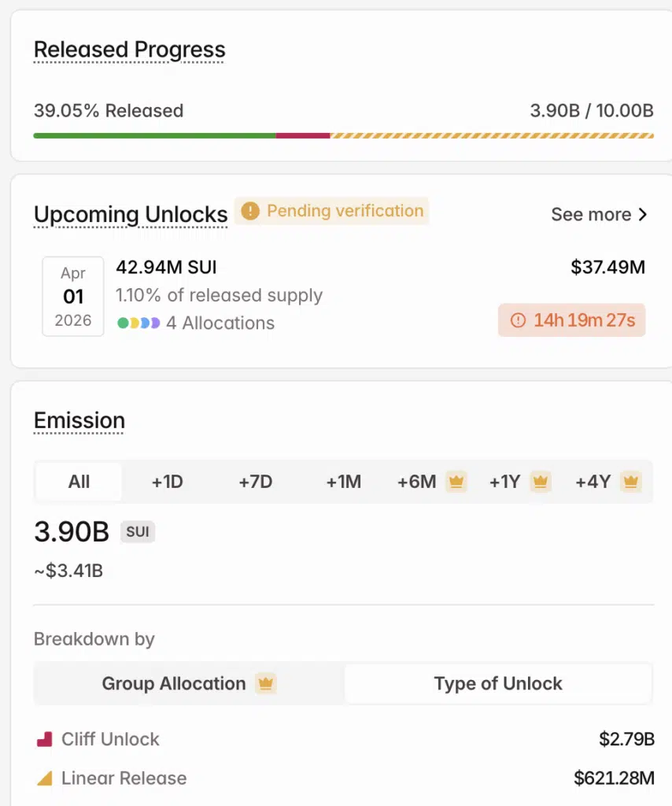Select the All emission range
The image size is (672, 806).
79,482
